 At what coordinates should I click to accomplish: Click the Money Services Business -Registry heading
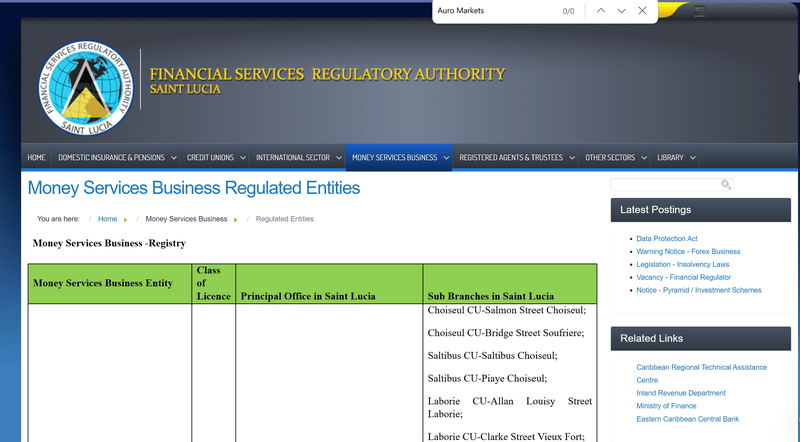[x=109, y=243]
